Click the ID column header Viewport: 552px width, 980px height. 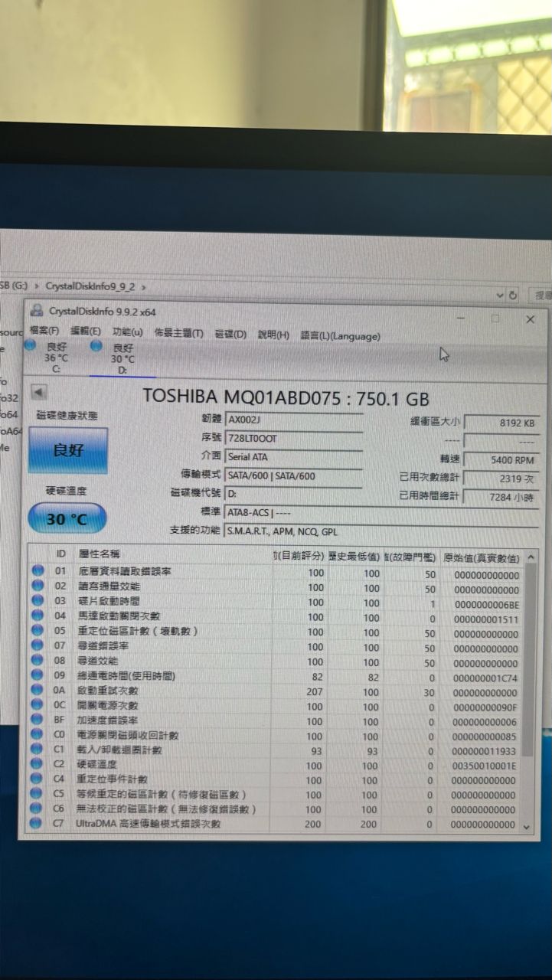tap(60, 553)
